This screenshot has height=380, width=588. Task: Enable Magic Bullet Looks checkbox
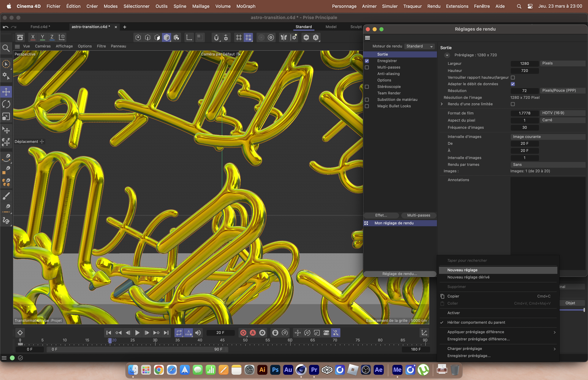coord(367,106)
